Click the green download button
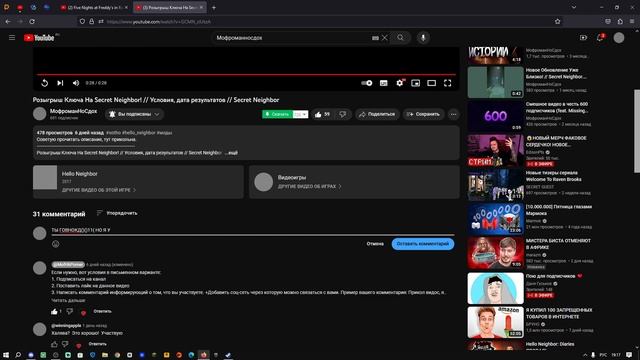The image size is (640, 360). [x=277, y=114]
